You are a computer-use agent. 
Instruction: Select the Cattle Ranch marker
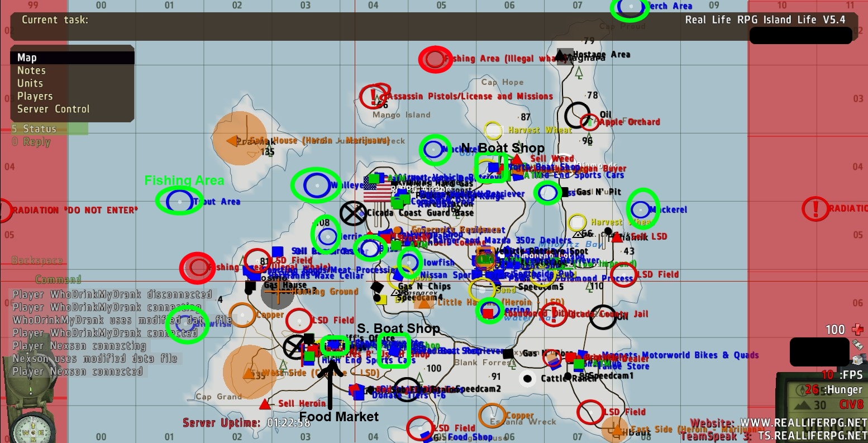(527, 378)
